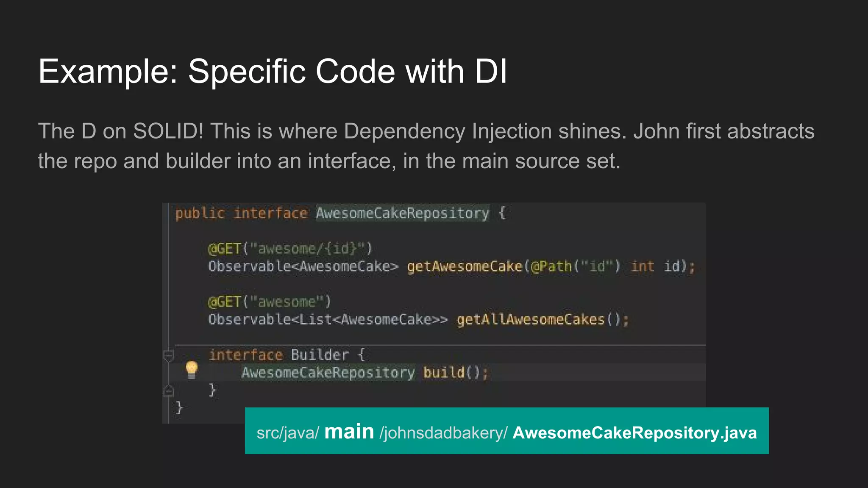Image resolution: width=868 pixels, height=488 pixels.
Task: Click 'Observable<List<AwesomeCake>>' return type
Action: click(x=328, y=319)
